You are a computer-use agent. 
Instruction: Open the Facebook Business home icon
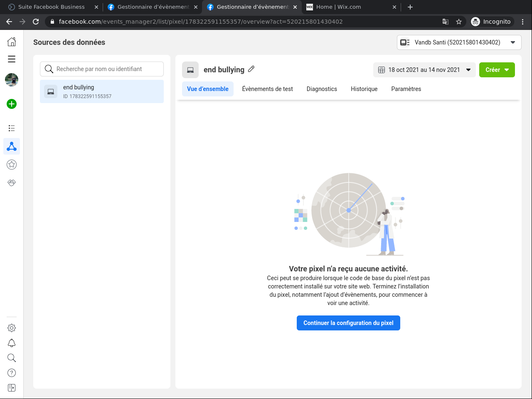pyautogui.click(x=12, y=42)
